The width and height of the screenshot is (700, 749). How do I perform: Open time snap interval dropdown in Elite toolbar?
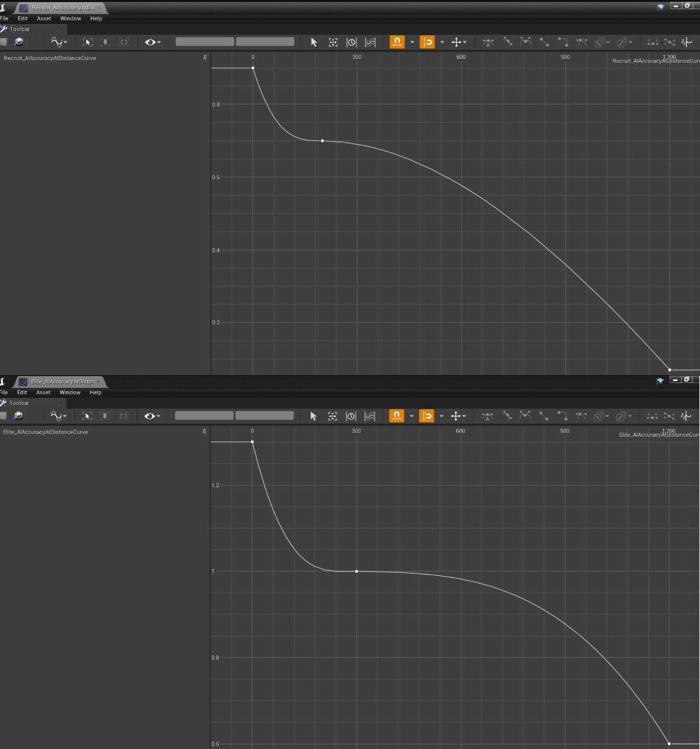coord(411,416)
